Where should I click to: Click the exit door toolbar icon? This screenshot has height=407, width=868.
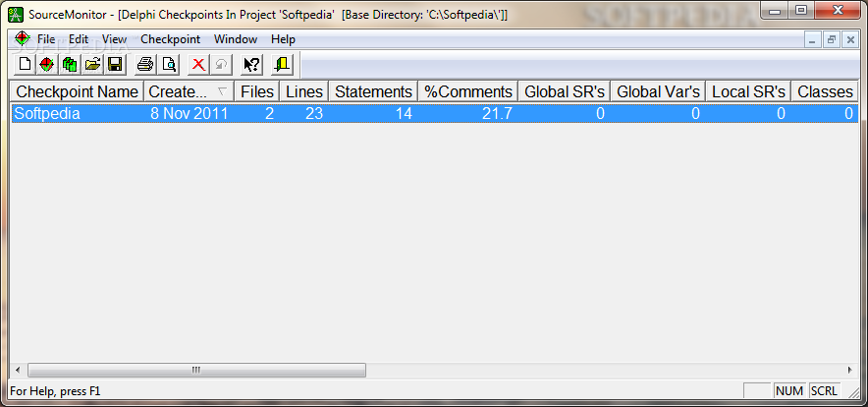[x=283, y=64]
